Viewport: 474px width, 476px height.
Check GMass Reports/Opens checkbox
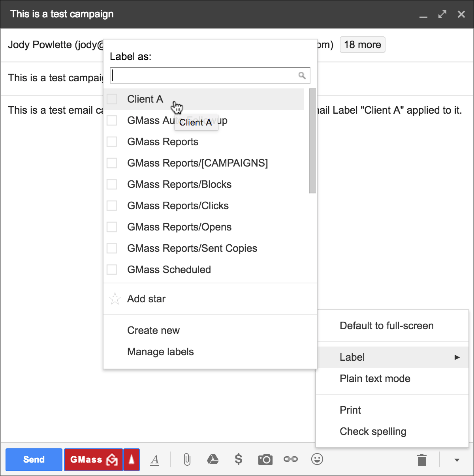click(x=112, y=227)
